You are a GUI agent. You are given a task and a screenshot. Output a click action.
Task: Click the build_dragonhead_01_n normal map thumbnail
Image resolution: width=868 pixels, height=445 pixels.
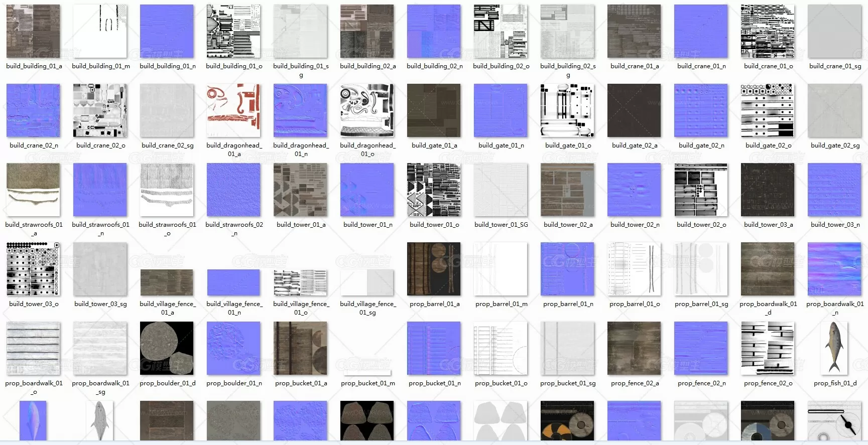[300, 110]
